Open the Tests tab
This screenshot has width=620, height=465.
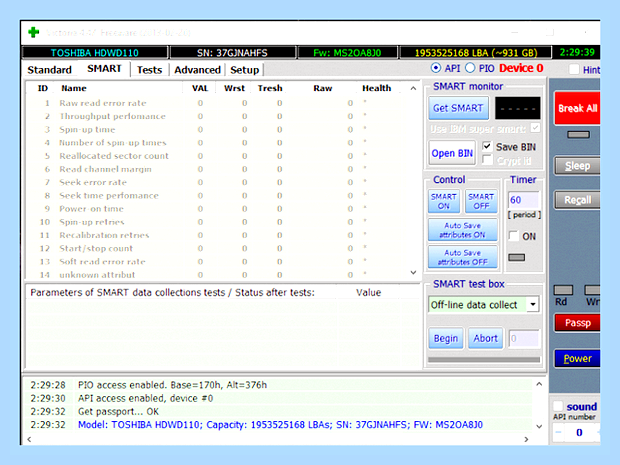tap(149, 70)
